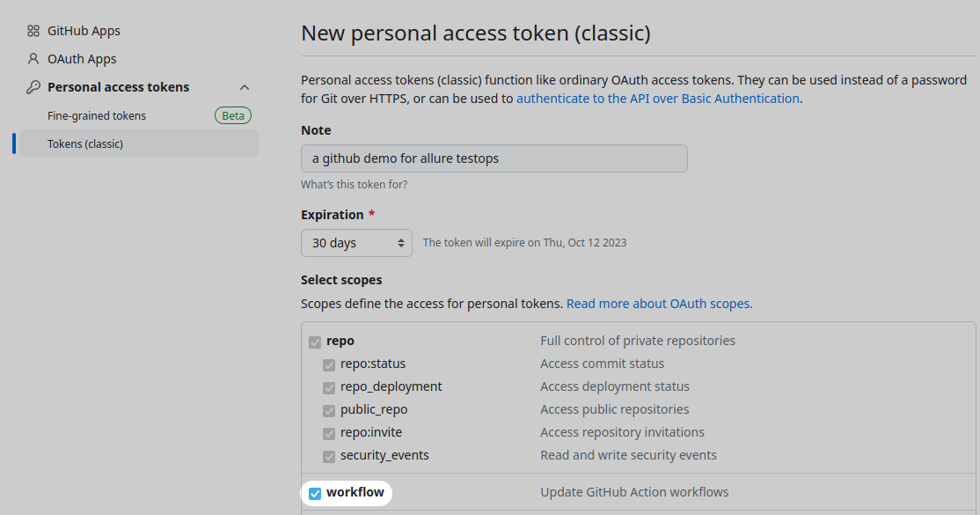980x515 pixels.
Task: Click the Beta badge next to Fine-grained tokens
Action: (232, 114)
